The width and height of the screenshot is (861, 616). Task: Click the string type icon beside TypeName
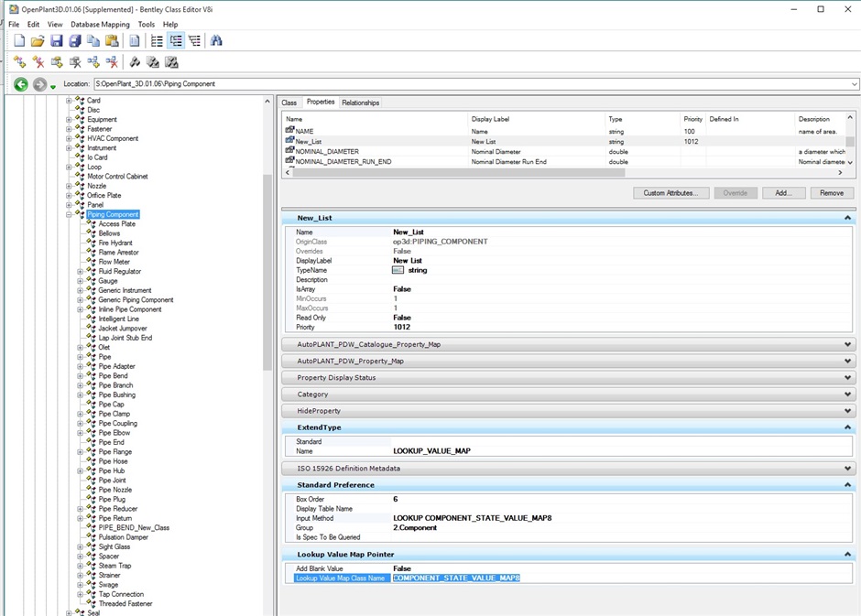pyautogui.click(x=398, y=270)
